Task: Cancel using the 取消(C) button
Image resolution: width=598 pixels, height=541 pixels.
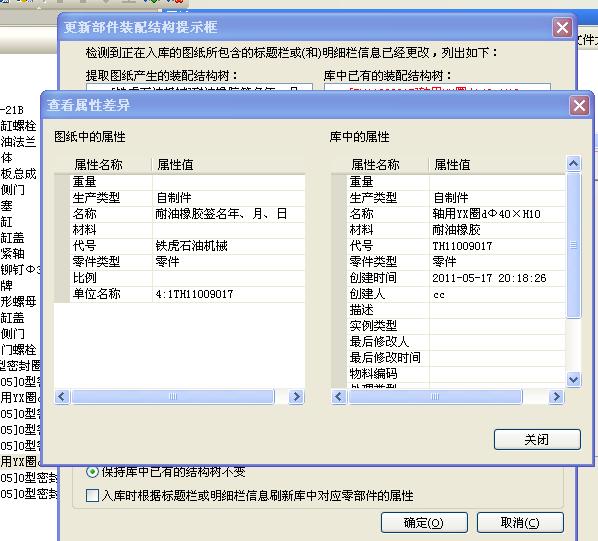Action: pyautogui.click(x=520, y=522)
